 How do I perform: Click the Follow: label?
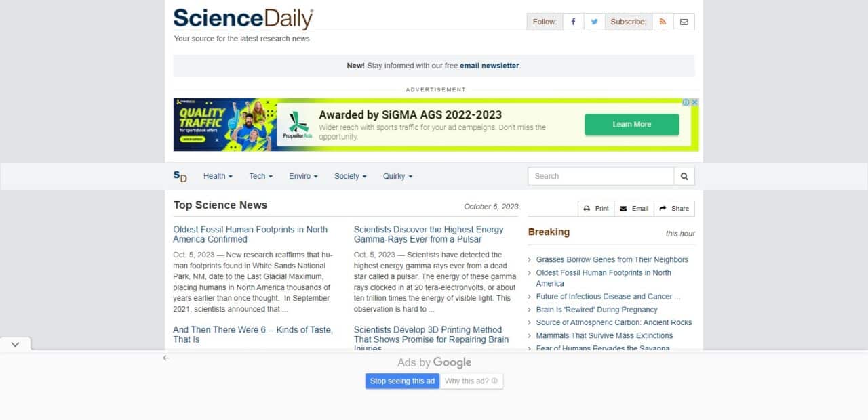point(545,22)
